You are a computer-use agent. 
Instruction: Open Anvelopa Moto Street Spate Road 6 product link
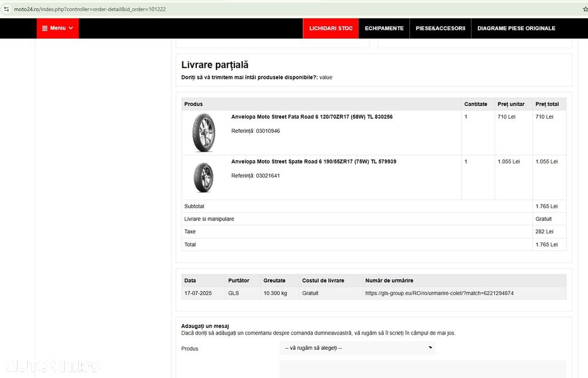pyautogui.click(x=313, y=161)
